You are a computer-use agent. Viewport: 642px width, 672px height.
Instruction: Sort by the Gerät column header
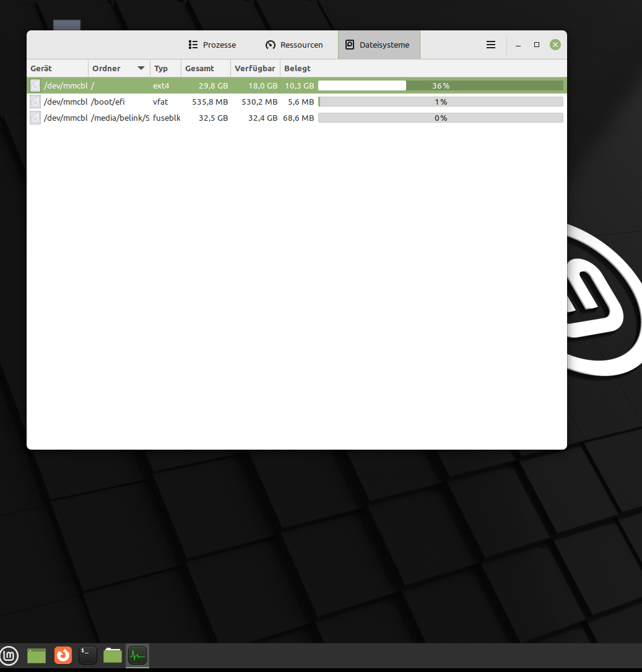point(58,68)
